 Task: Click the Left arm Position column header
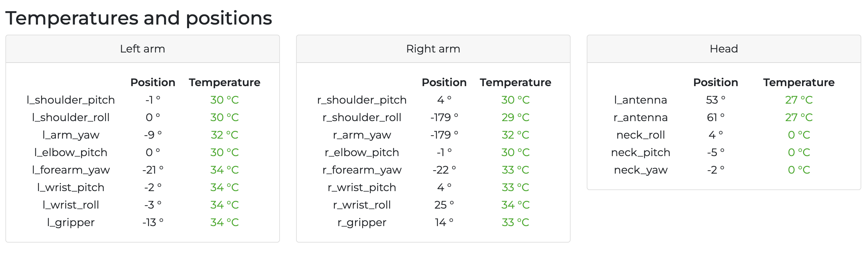[153, 82]
